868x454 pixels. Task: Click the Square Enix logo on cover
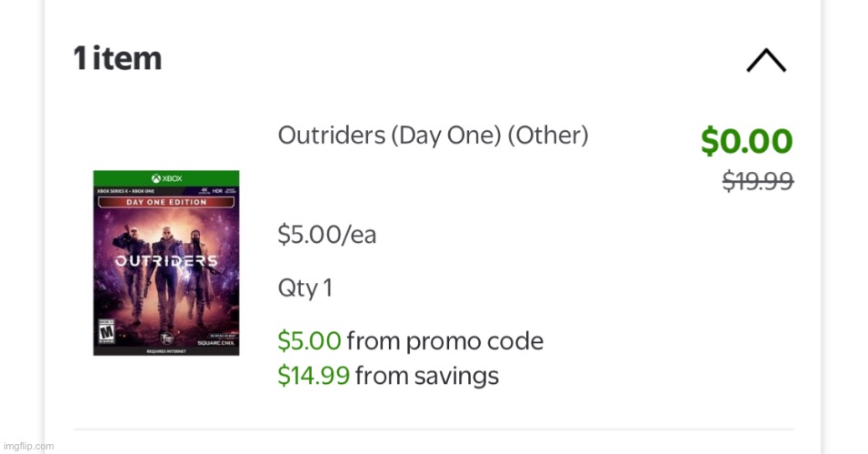[x=216, y=343]
